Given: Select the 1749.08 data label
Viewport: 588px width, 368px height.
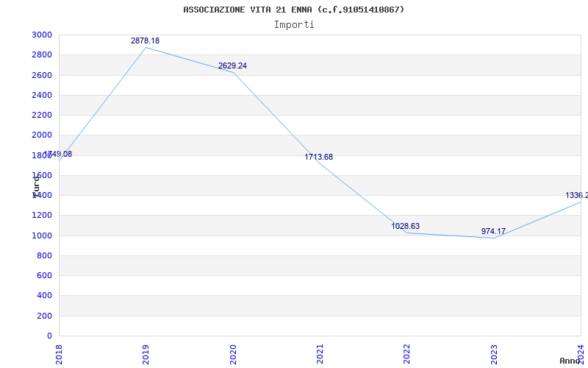Looking at the screenshot, I should tap(58, 154).
